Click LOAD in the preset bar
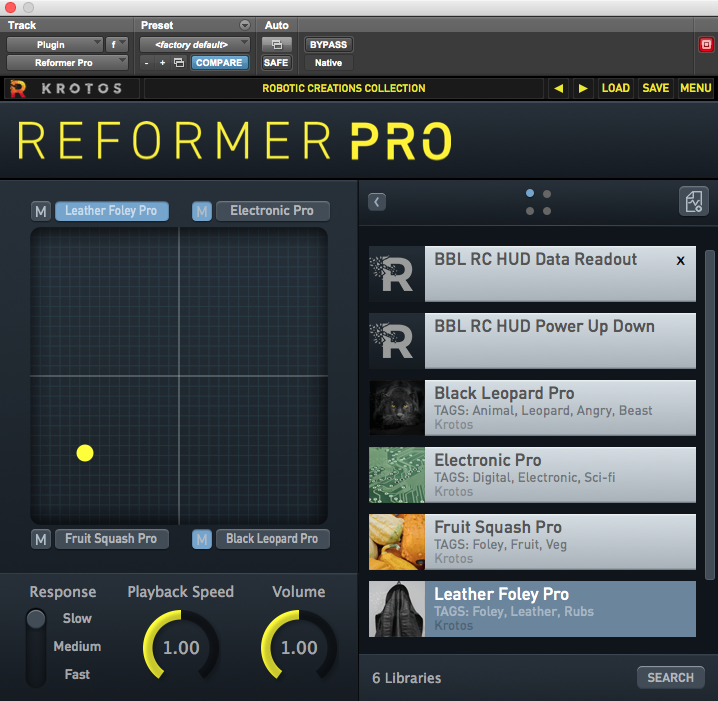 point(615,88)
